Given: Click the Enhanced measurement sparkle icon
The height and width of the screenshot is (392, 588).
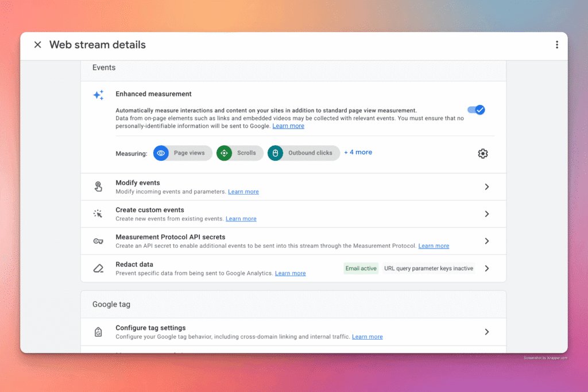Looking at the screenshot, I should click(x=98, y=95).
